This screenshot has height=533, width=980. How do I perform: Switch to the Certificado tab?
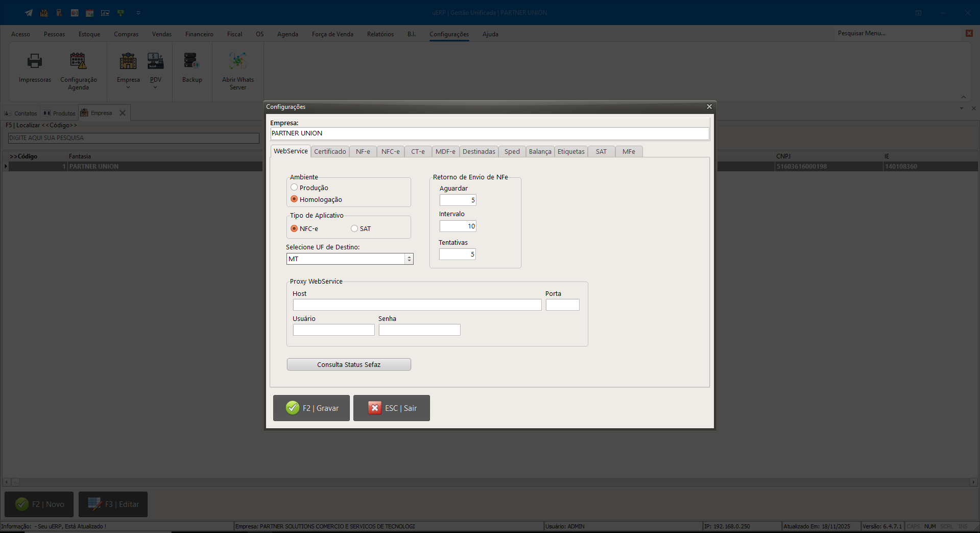pos(330,152)
